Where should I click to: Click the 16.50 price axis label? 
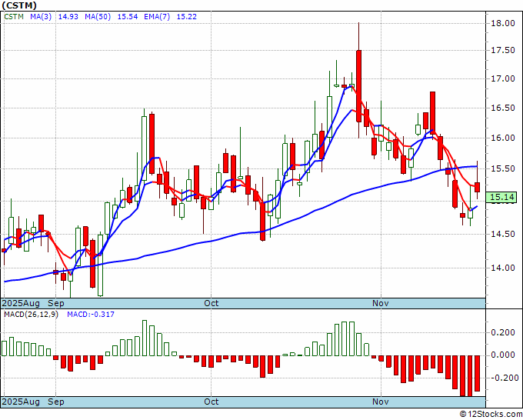(x=503, y=108)
